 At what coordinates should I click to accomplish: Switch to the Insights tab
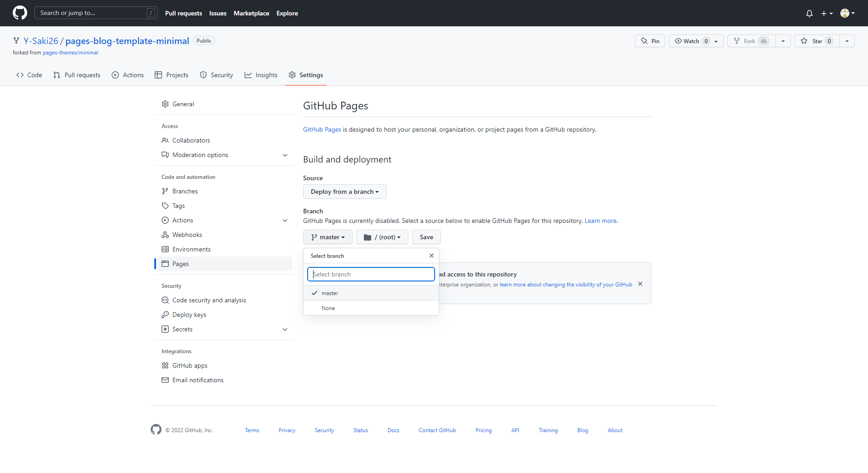(x=261, y=75)
